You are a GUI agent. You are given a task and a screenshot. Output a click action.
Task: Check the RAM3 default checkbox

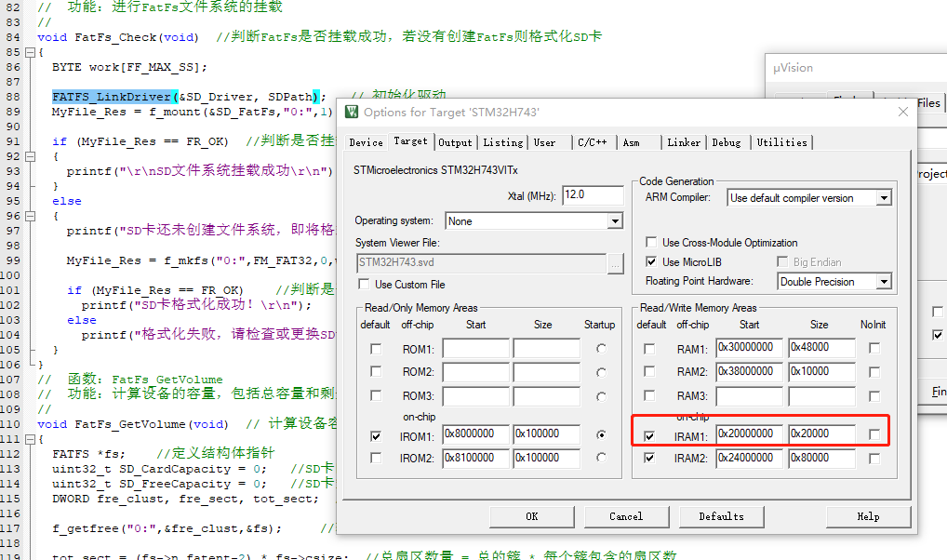pos(649,395)
